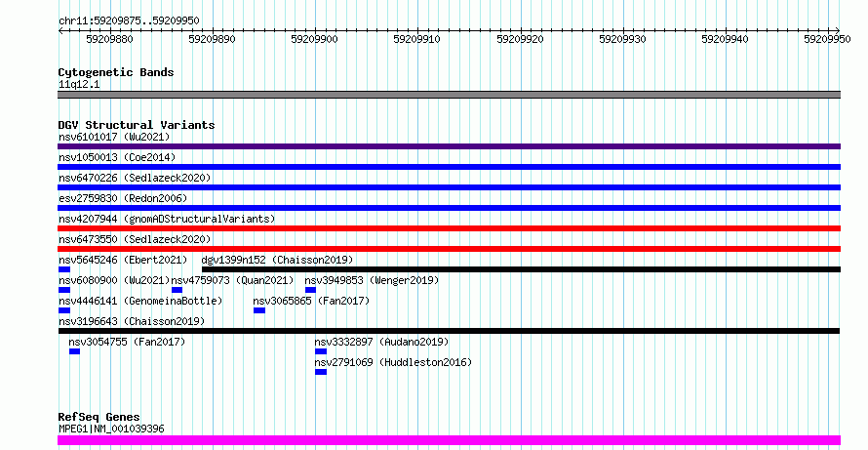
Task: Click the nsv6473550 (Sedlazeck2020) red bar
Action: click(x=449, y=249)
